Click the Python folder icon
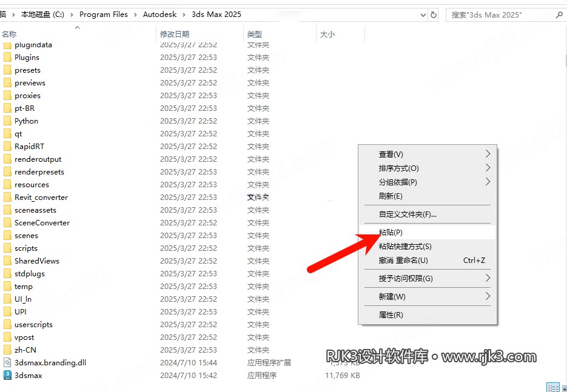 click(x=7, y=121)
